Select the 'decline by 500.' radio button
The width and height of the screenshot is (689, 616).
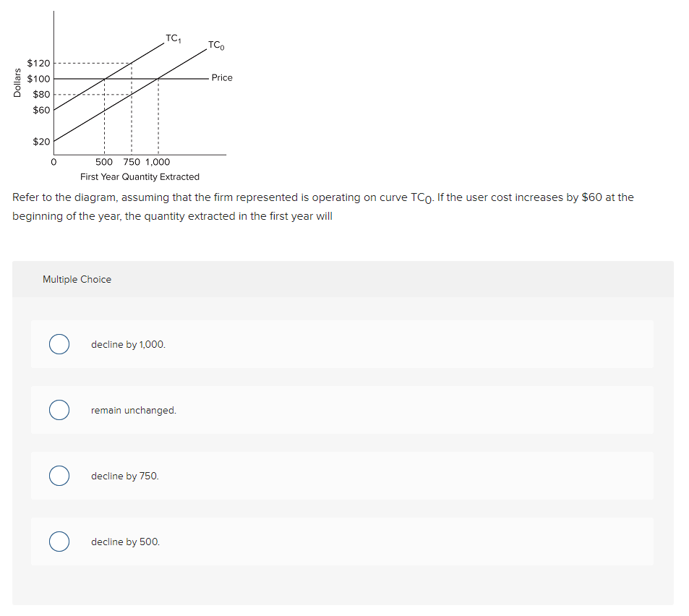point(59,542)
